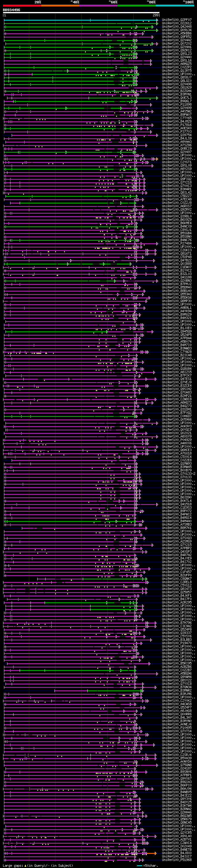Select hit UniRef100_B4J8X0
197x868 pixels.
pyautogui.click(x=177, y=853)
